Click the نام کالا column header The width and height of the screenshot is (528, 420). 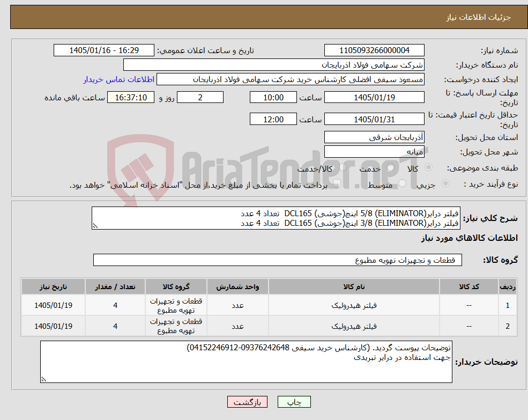point(354,286)
